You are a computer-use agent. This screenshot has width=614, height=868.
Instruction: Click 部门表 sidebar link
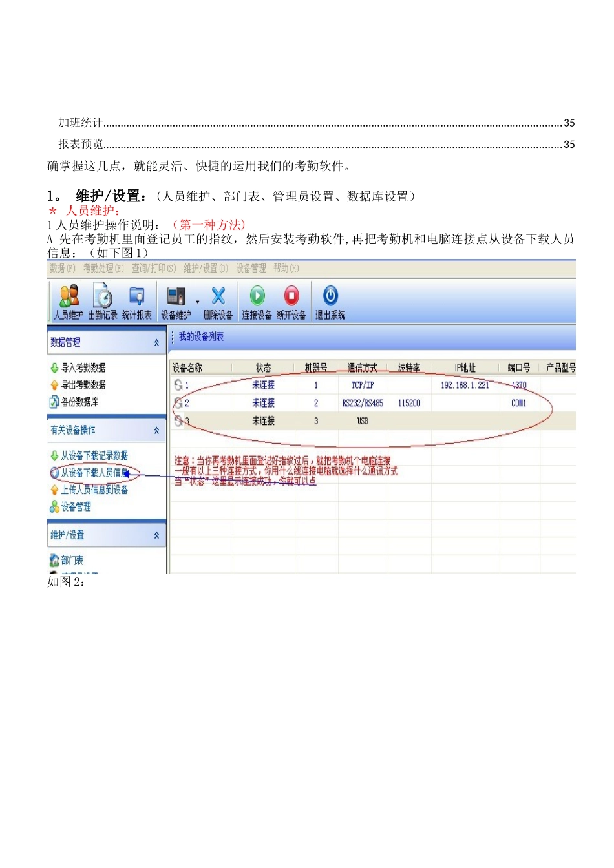tap(72, 561)
